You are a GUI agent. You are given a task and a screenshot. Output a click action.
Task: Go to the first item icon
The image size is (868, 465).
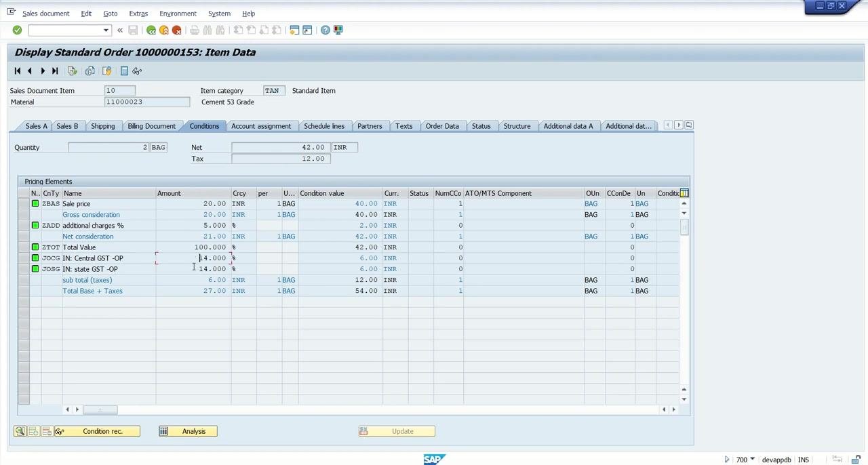point(18,71)
